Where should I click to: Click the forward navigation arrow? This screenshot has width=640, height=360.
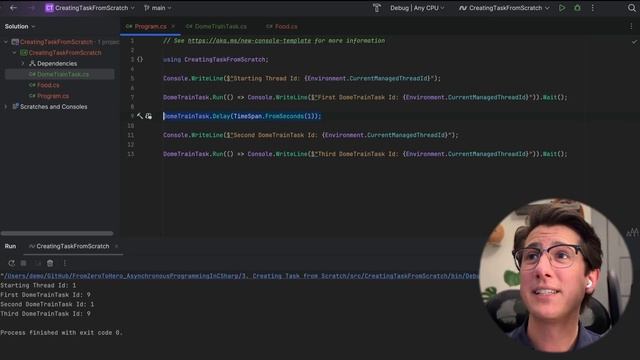tap(32, 8)
